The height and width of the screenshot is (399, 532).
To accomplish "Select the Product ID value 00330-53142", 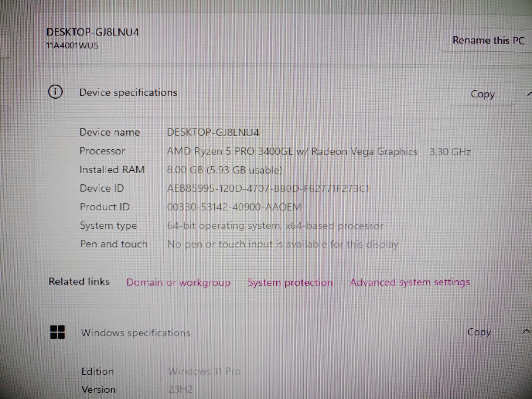I will point(234,207).
